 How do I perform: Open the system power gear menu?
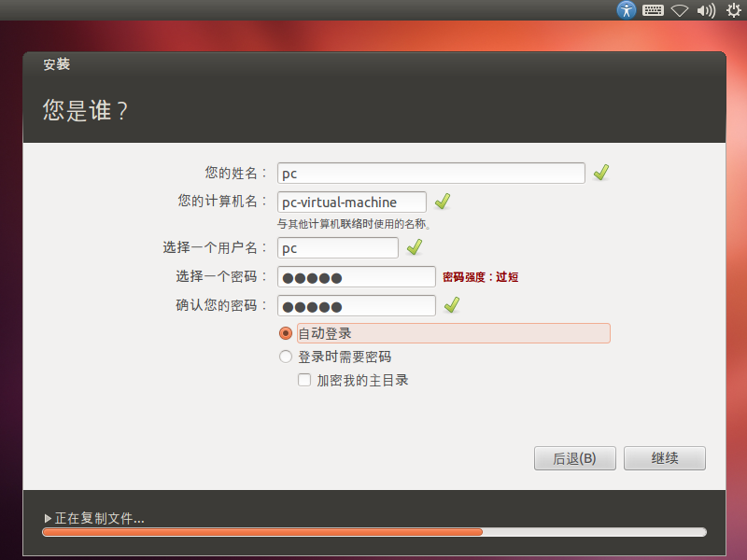click(734, 10)
